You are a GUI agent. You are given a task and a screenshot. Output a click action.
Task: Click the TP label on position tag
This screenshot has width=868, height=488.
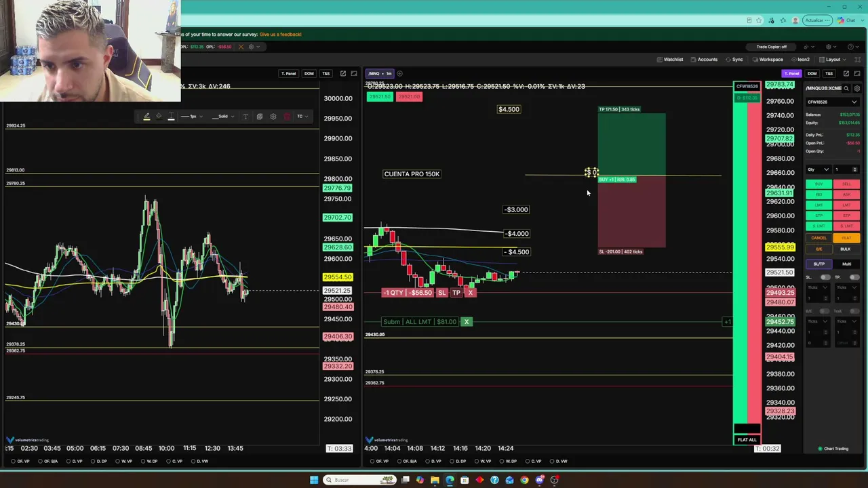pyautogui.click(x=456, y=293)
